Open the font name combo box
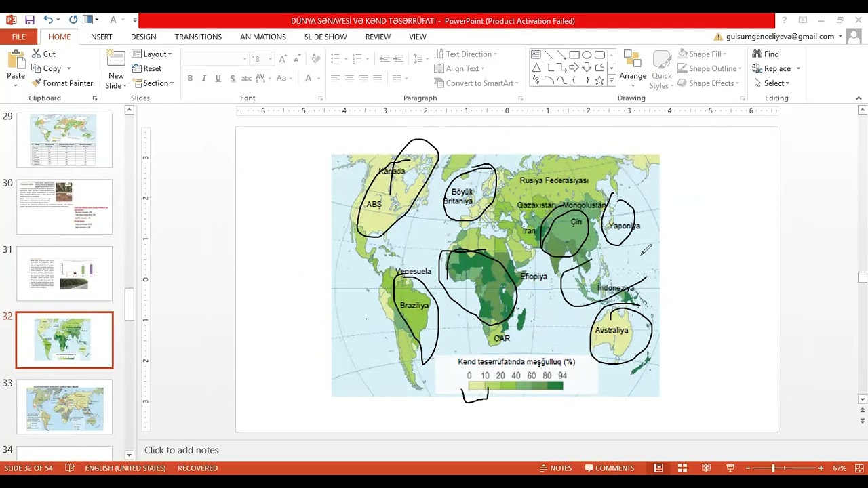Screen dimensions: 868x488 point(216,60)
